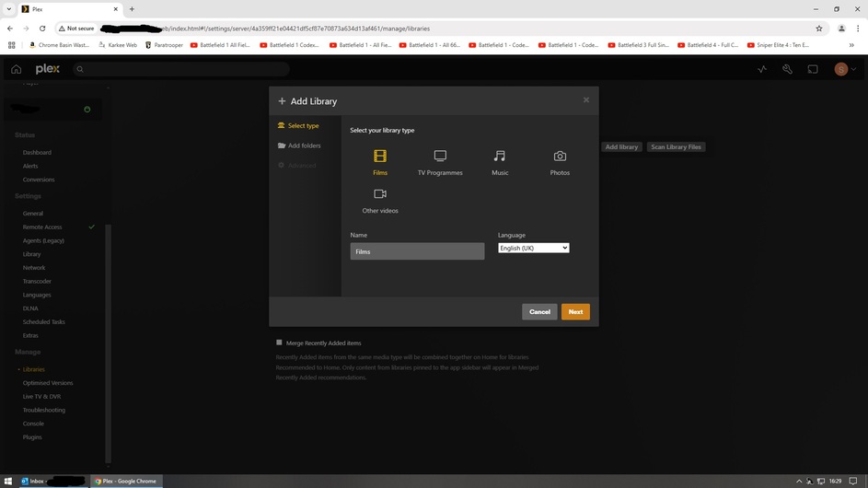Open the Language dropdown

(533, 248)
